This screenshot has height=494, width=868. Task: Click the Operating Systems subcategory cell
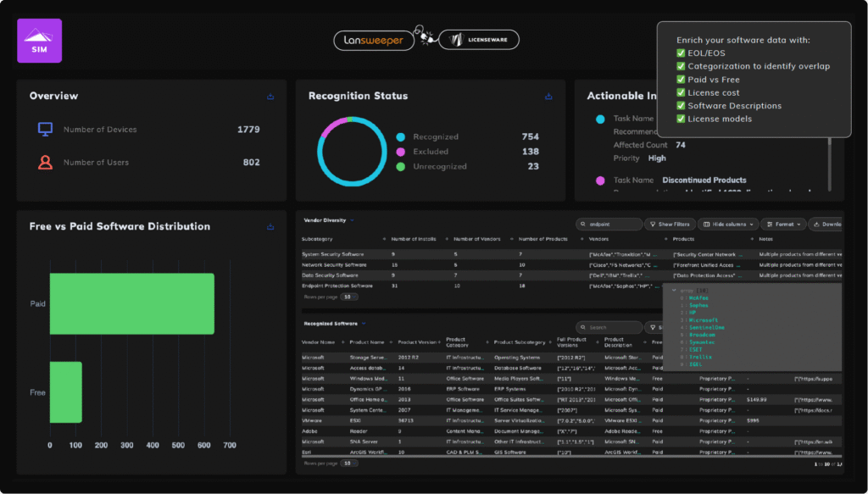(x=517, y=358)
